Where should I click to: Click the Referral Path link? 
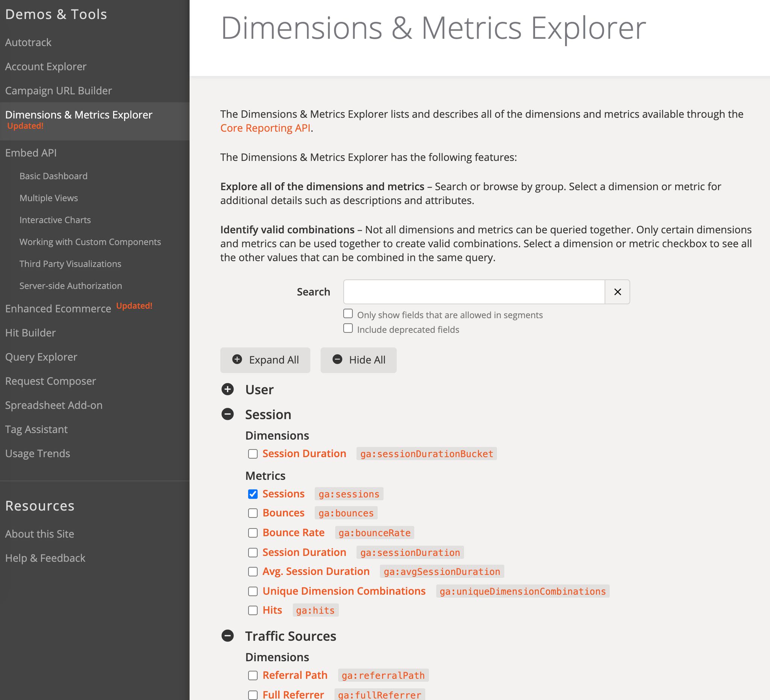click(x=295, y=676)
